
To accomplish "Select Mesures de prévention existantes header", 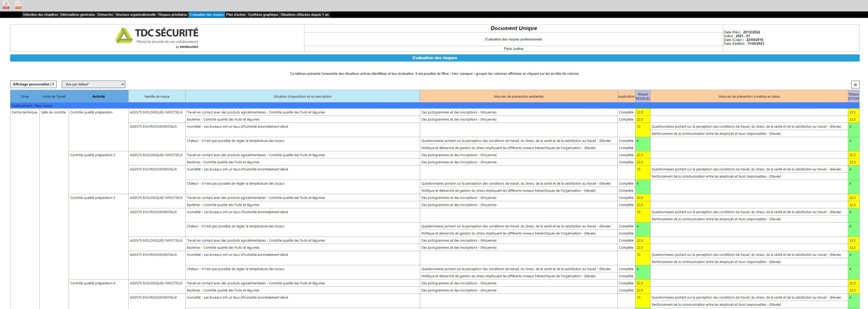I will 519,97.
